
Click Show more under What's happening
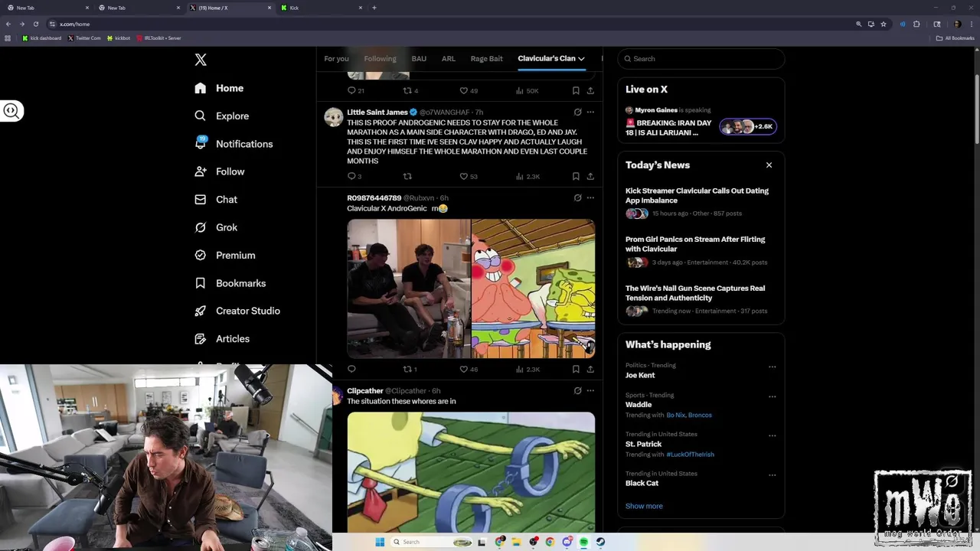click(x=644, y=506)
